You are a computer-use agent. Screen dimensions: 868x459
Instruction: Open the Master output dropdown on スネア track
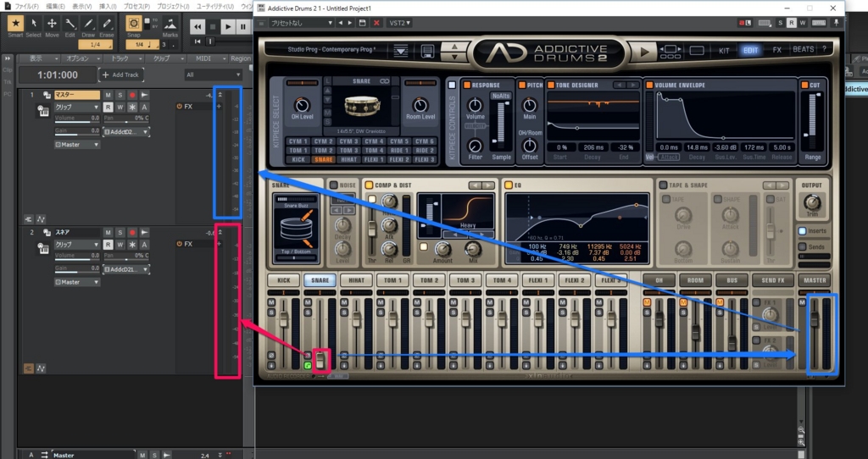(76, 282)
